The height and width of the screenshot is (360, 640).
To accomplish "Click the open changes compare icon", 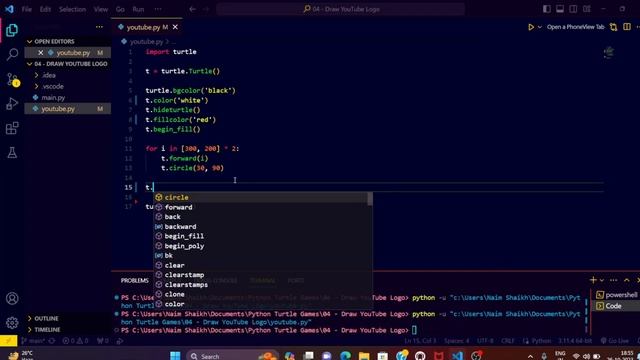I will [x=613, y=27].
